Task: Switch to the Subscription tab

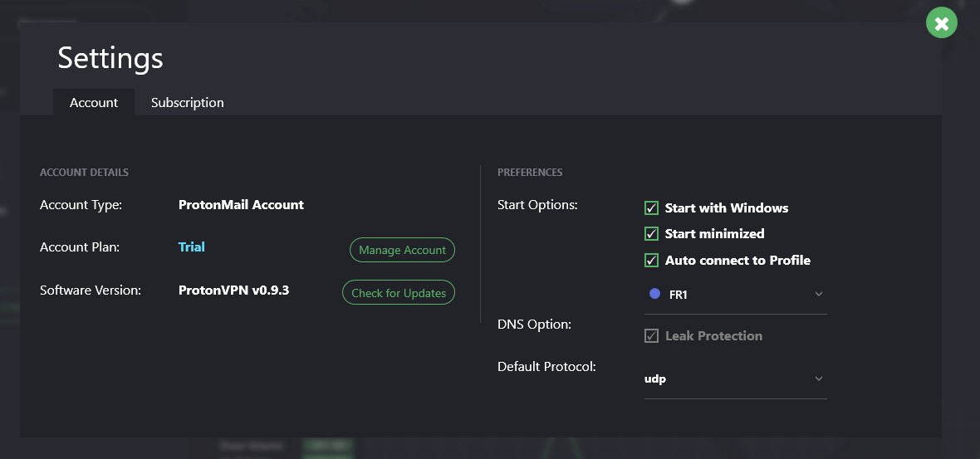Action: (x=188, y=102)
